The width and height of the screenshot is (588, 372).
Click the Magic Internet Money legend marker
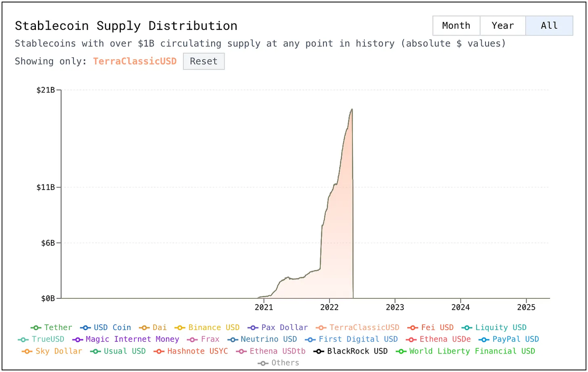[x=78, y=340]
